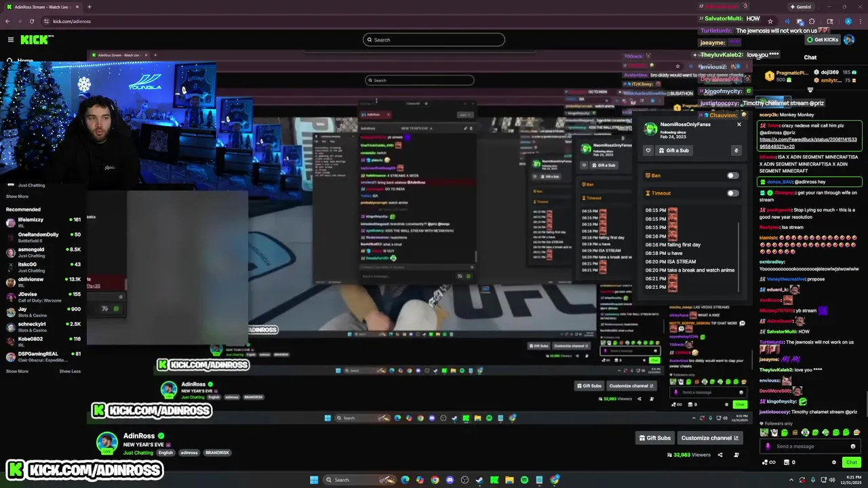Toggle the Ban switch
The height and width of the screenshot is (488, 868).
tap(732, 176)
